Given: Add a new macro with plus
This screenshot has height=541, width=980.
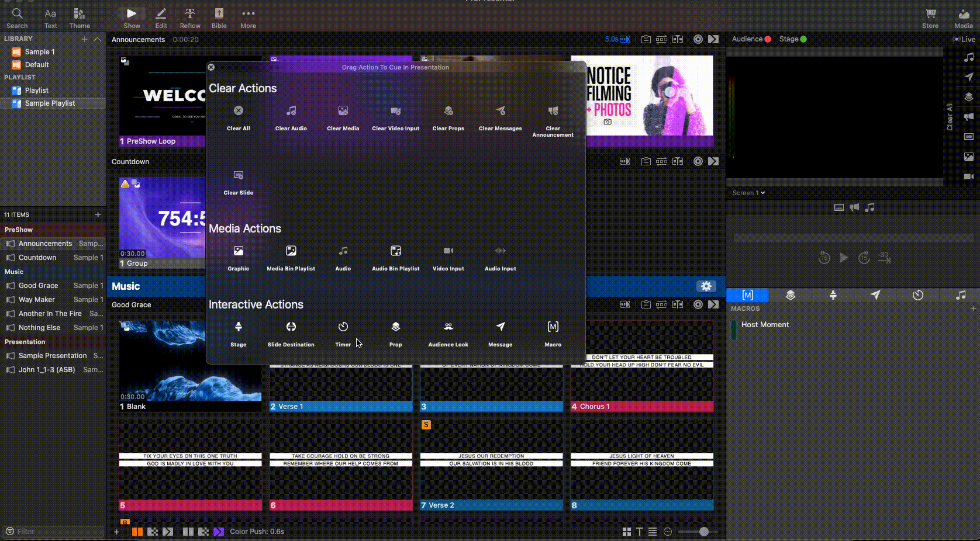Looking at the screenshot, I should pyautogui.click(x=973, y=308).
